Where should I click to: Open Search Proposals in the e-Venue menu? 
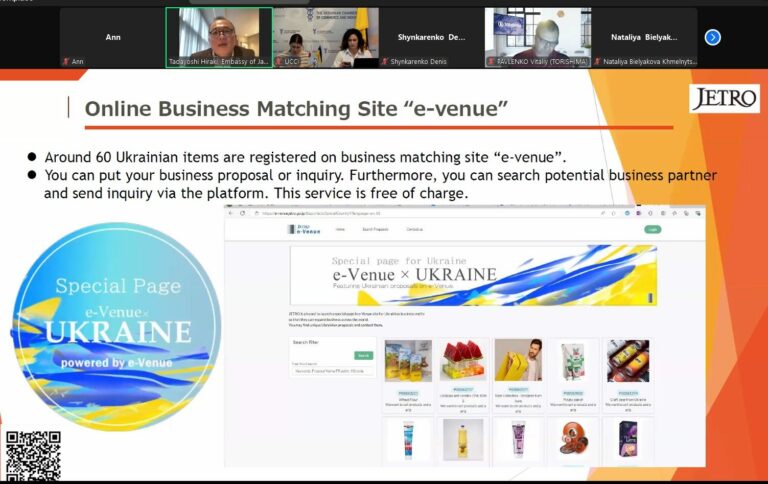point(376,229)
